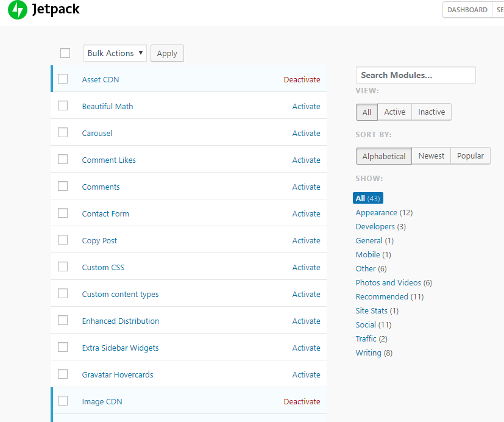
Task: Select the Carousel module checkbox
Action: pyautogui.click(x=63, y=132)
